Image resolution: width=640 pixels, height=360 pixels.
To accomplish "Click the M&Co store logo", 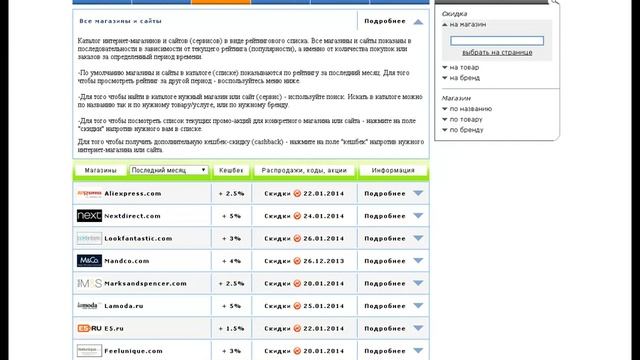I will 89,261.
